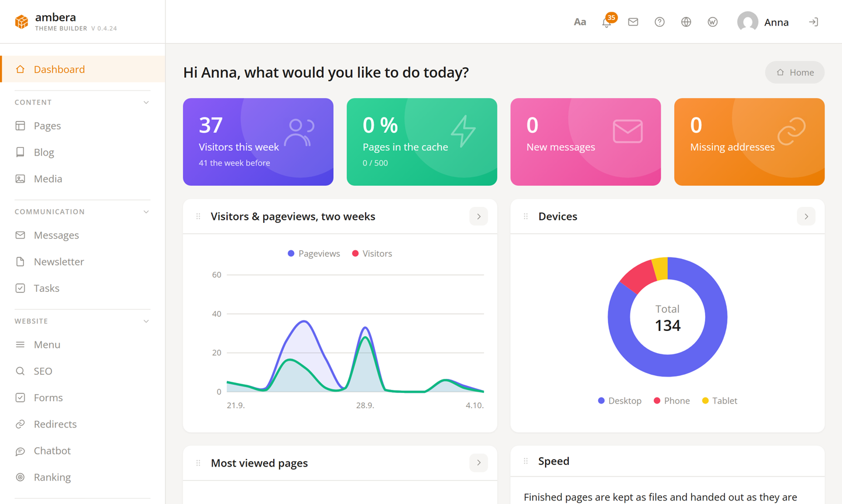The width and height of the screenshot is (842, 504).
Task: Open SEO in sidebar
Action: (x=82, y=371)
